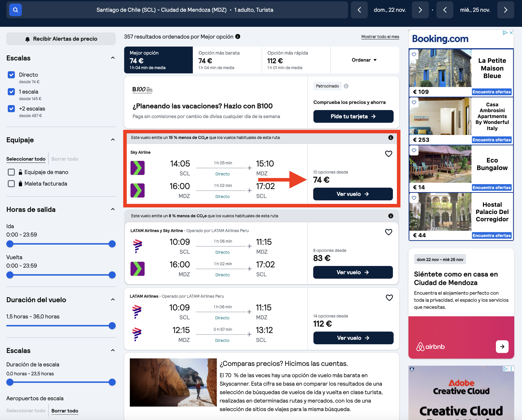Uncheck the 1 escala filter

11,92
